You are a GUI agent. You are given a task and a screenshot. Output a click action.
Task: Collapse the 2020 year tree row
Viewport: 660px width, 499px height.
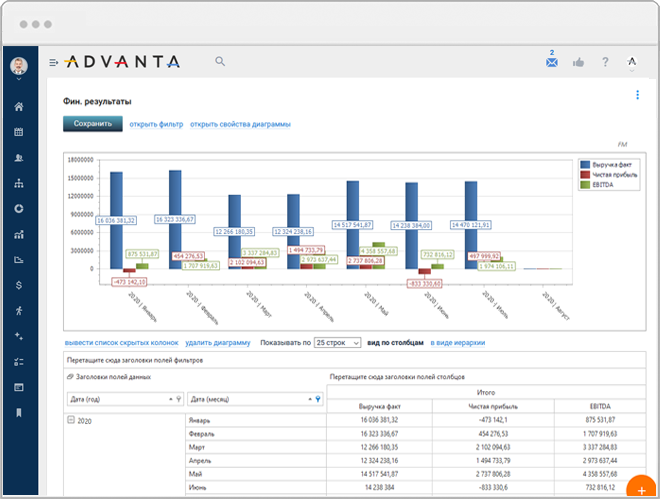click(x=71, y=420)
